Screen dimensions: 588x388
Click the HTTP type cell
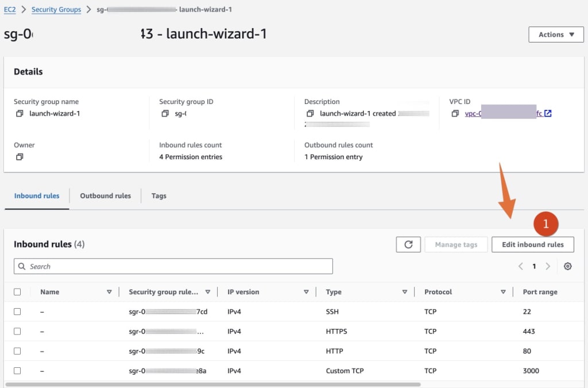335,351
